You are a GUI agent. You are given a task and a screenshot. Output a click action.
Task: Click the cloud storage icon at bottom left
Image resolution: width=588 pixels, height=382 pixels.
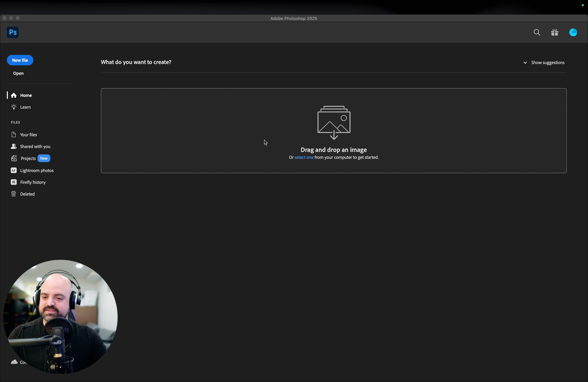14,362
